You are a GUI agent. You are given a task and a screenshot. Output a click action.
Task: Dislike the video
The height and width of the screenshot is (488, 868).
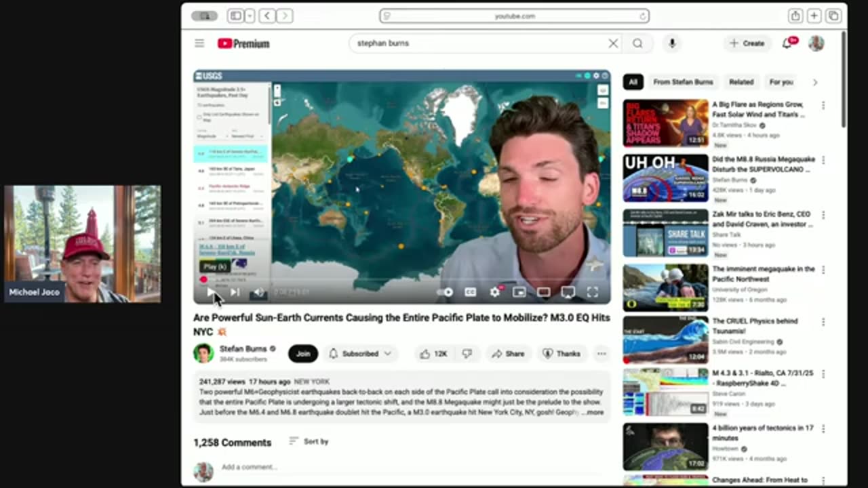[x=467, y=354]
